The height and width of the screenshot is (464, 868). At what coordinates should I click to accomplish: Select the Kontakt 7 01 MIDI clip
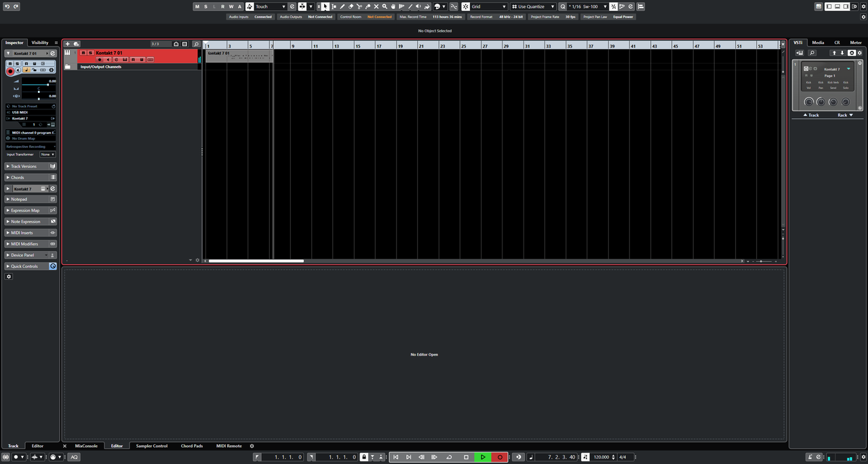pyautogui.click(x=239, y=57)
